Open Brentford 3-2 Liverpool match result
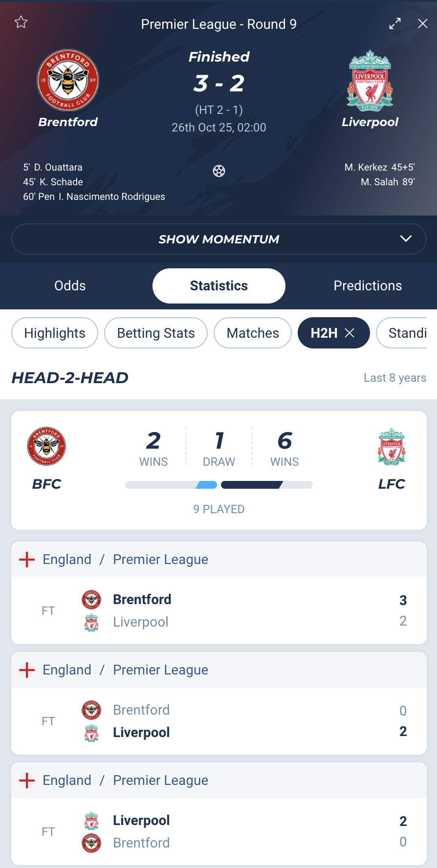The image size is (437, 868). (219, 610)
